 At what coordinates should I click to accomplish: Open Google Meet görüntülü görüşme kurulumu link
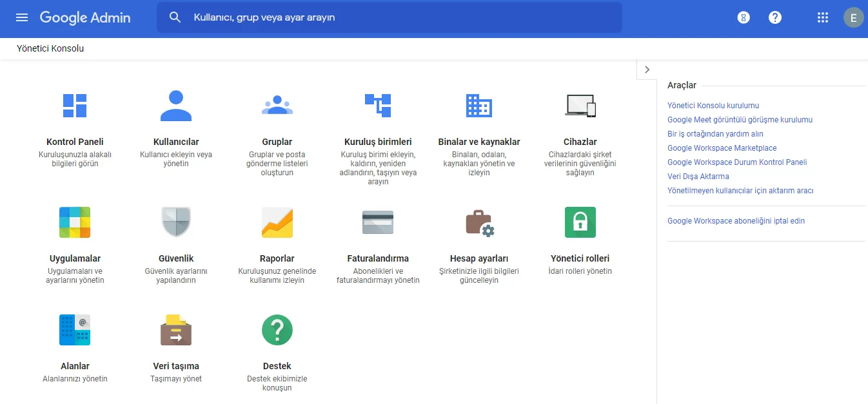(x=740, y=119)
